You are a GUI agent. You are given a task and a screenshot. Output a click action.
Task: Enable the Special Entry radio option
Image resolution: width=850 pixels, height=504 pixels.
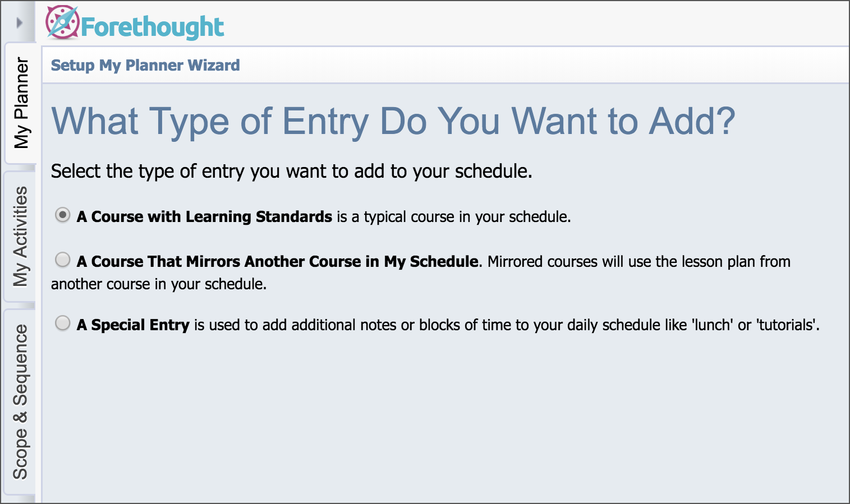(x=63, y=323)
